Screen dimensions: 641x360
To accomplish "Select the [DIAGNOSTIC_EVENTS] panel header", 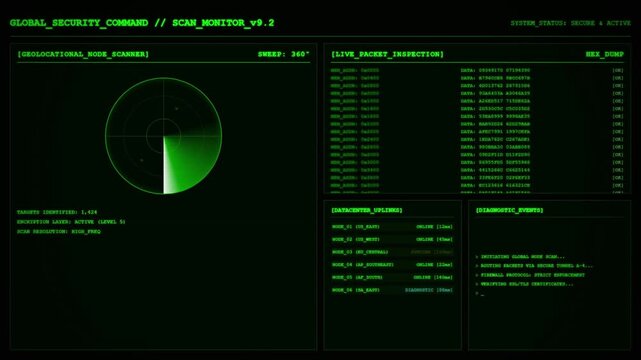I will coord(509,210).
